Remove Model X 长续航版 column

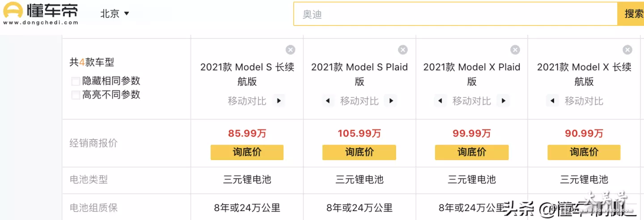[627, 50]
